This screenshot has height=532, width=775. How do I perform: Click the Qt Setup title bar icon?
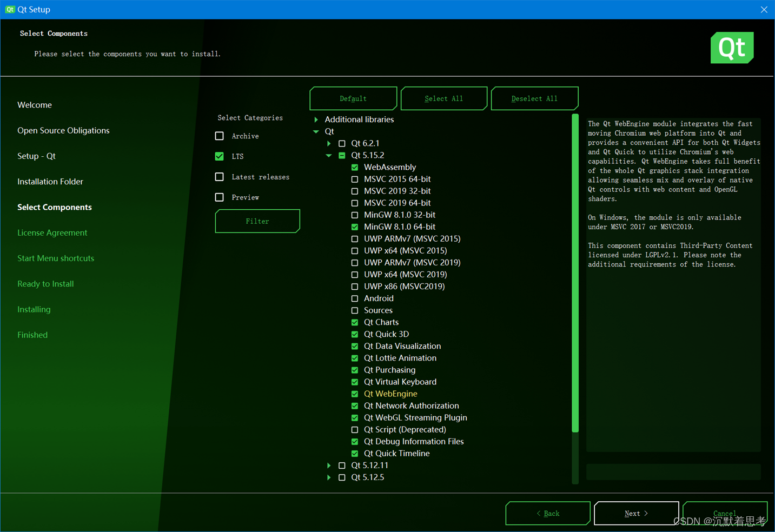[10, 9]
